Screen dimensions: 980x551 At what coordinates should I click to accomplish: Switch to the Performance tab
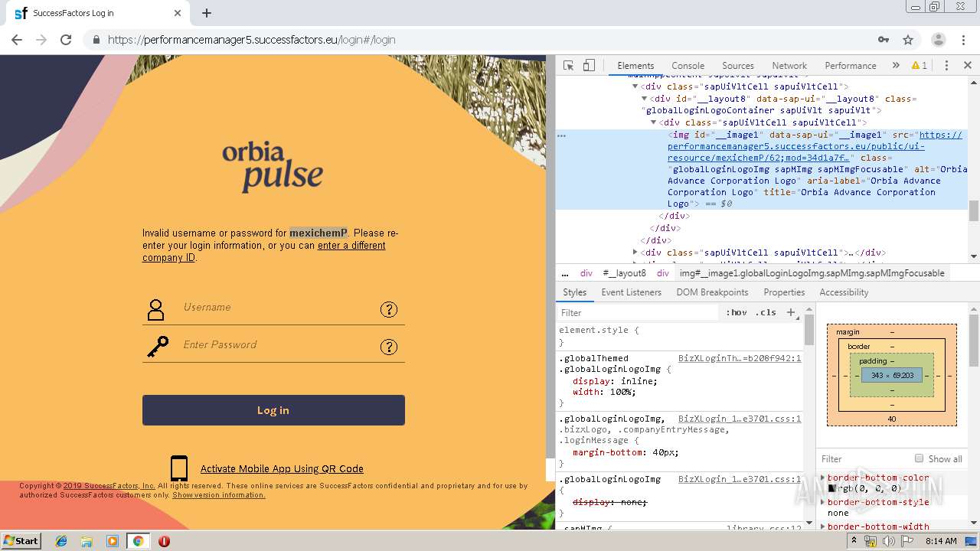[851, 66]
